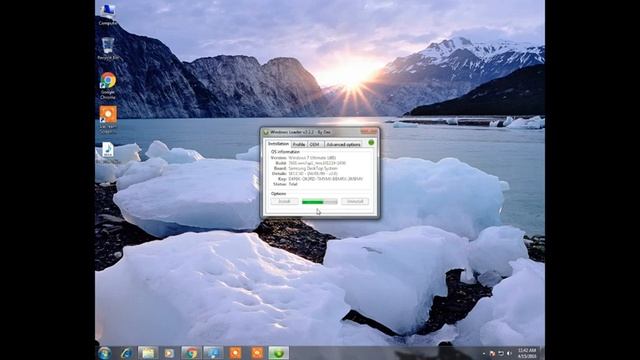Open the orange screen recorder desktop shortcut

pyautogui.click(x=108, y=119)
